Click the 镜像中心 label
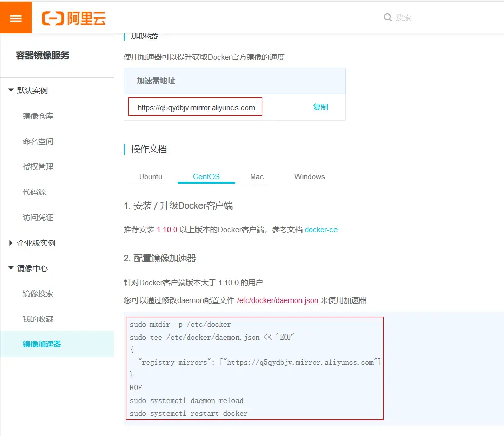This screenshot has height=436, width=504. coord(32,268)
